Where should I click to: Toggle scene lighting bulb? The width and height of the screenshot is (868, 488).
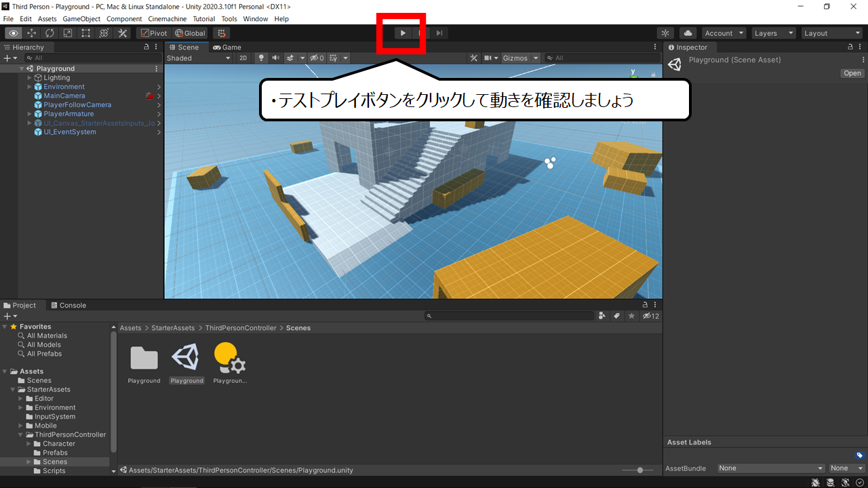pyautogui.click(x=260, y=58)
